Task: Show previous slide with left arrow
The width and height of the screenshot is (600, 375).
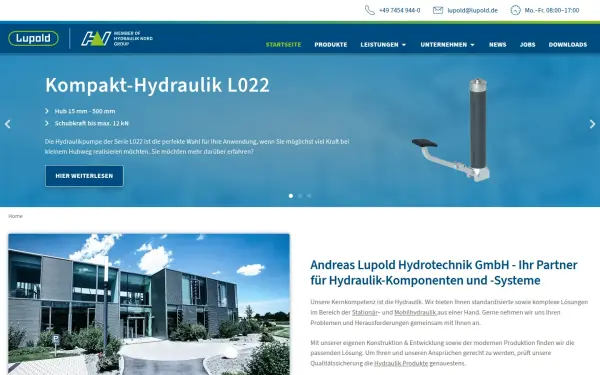Action: pyautogui.click(x=7, y=124)
